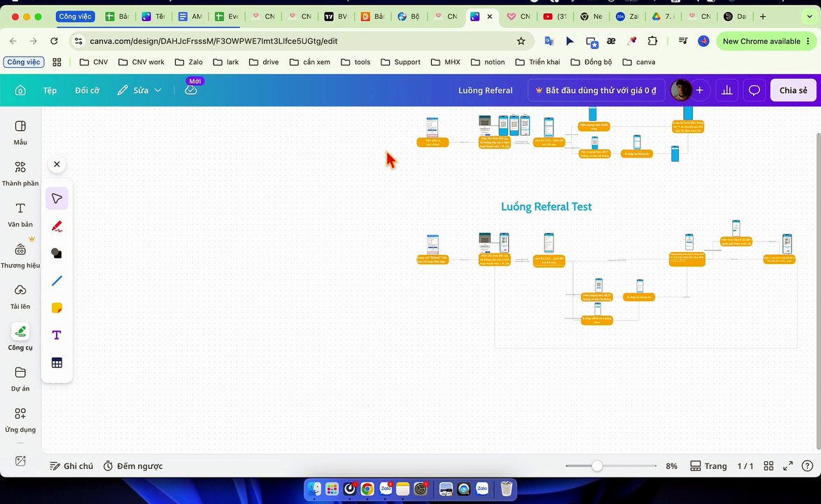Open the grid view icon

coord(769,465)
